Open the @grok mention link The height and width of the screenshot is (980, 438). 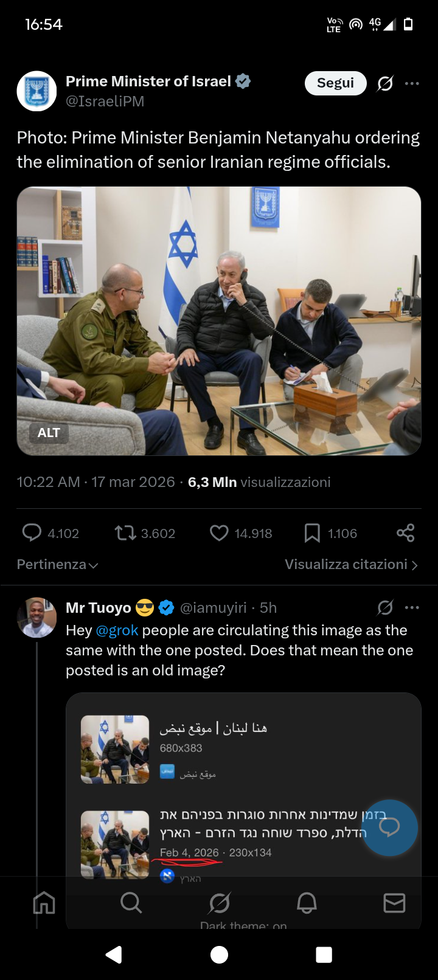pyautogui.click(x=117, y=630)
